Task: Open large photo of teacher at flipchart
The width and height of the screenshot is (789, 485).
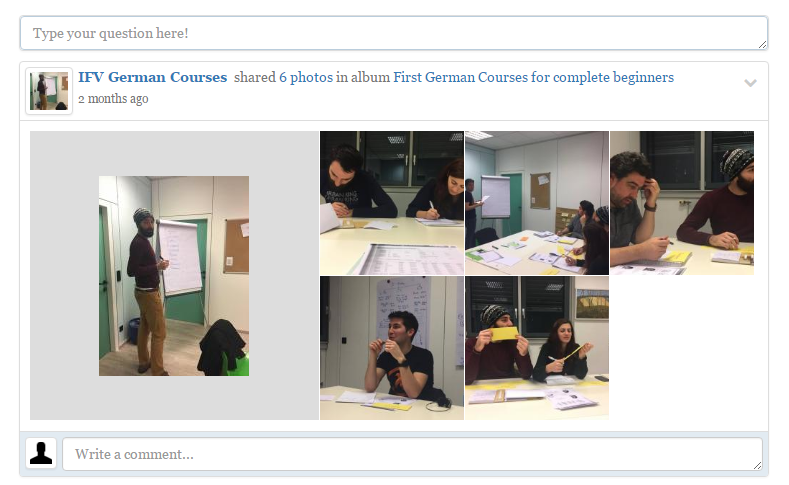Action: point(174,276)
